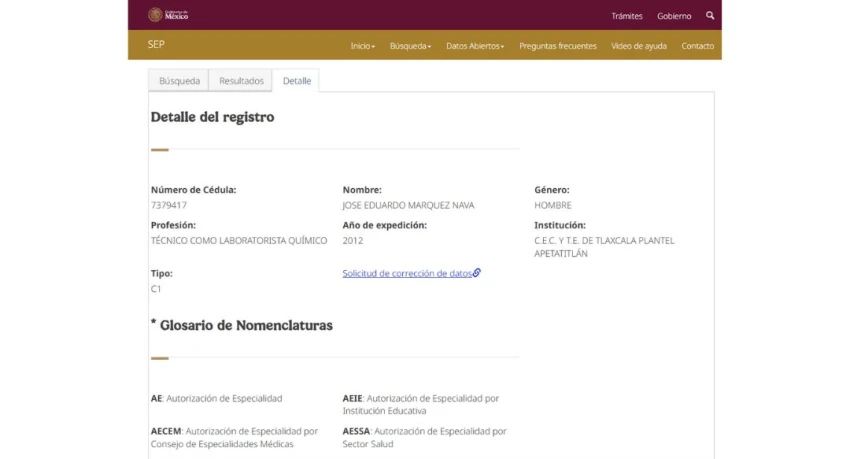Image resolution: width=850 pixels, height=459 pixels.
Task: Click the year of issue 2012
Action: 353,241
